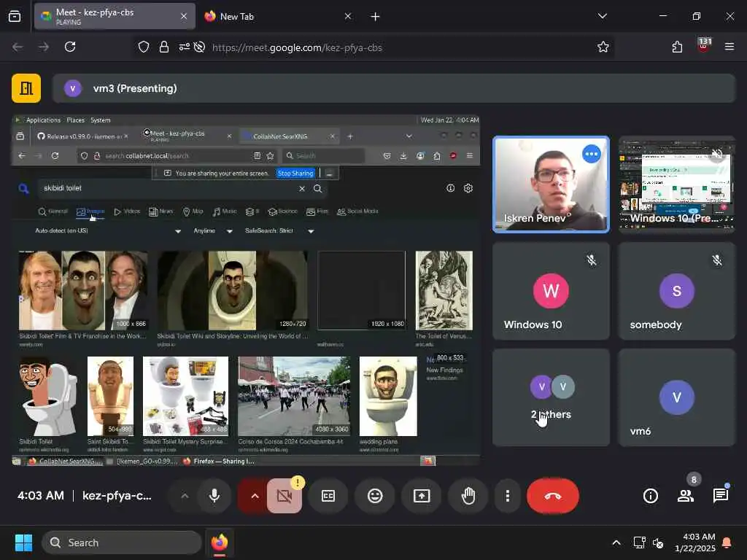List all tabs dropdown arrow
Screen dimensions: 747x560
pos(602,16)
